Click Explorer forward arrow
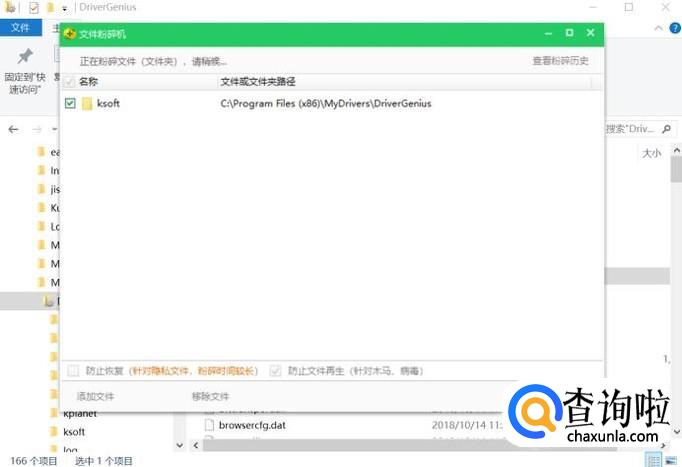682x467 pixels. tap(37, 129)
